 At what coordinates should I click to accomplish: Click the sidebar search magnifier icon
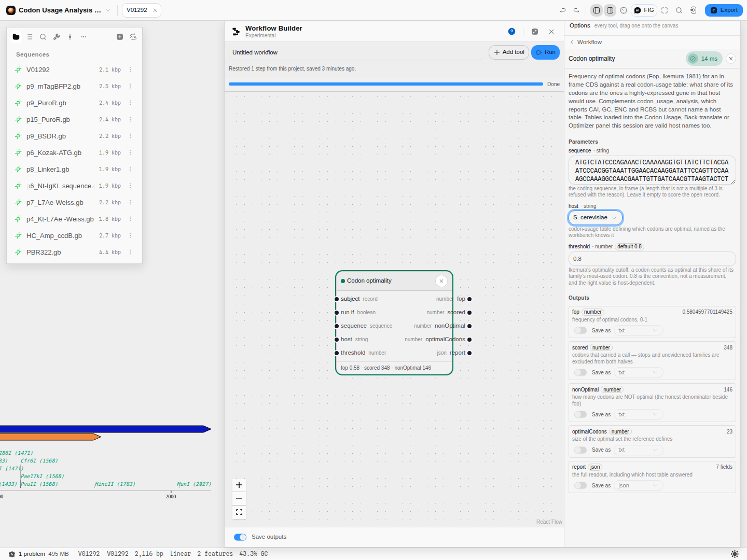tap(43, 37)
